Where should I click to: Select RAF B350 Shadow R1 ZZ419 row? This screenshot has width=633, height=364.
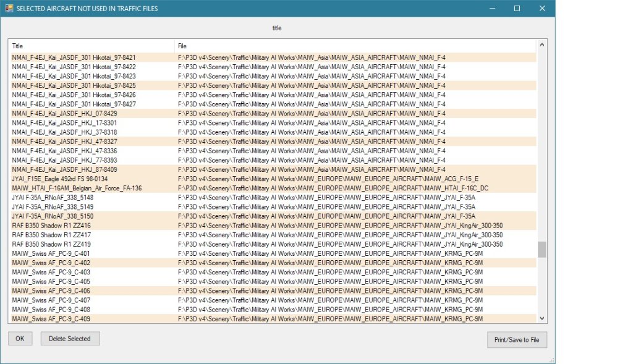coord(51,244)
